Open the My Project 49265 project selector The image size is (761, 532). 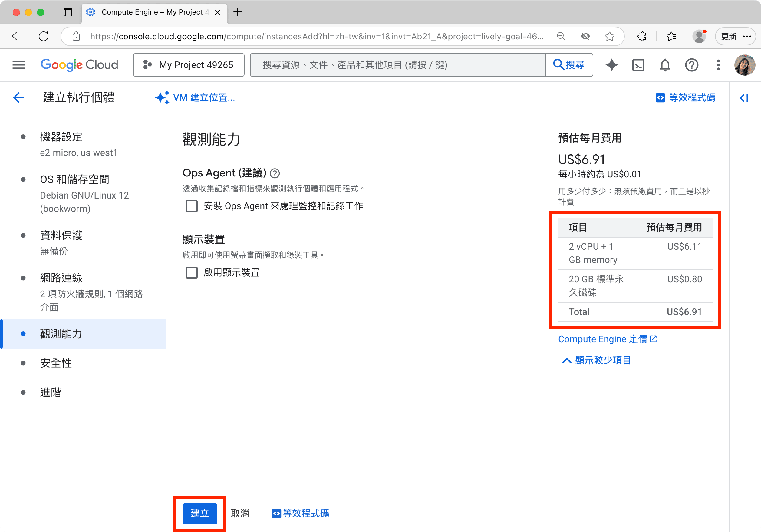(x=189, y=65)
